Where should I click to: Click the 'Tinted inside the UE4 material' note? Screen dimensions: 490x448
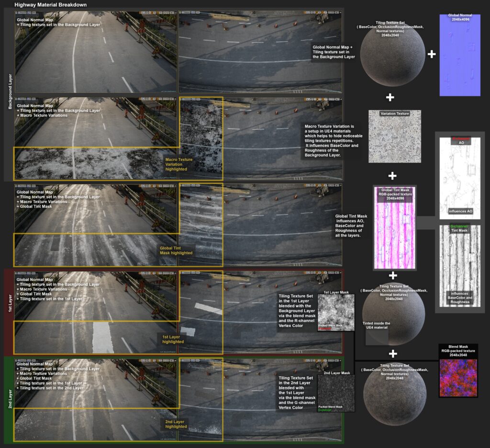pos(377,325)
